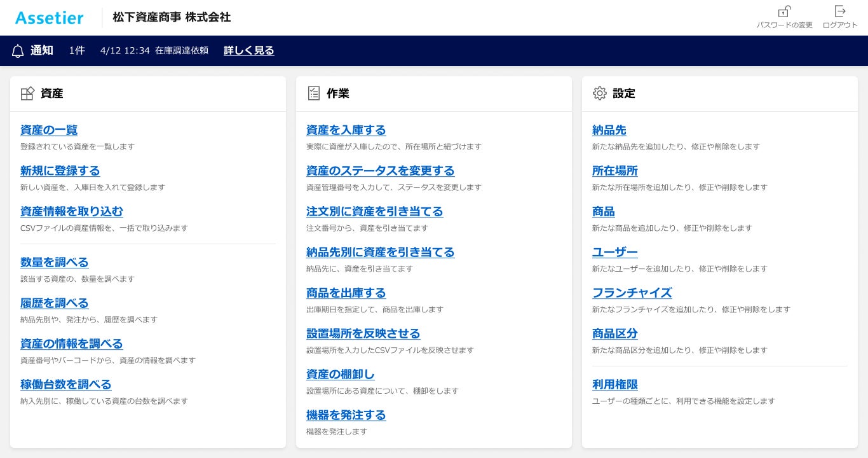The height and width of the screenshot is (458, 868).
Task: Select 注文別に資産を引き当てる
Action: click(x=375, y=211)
